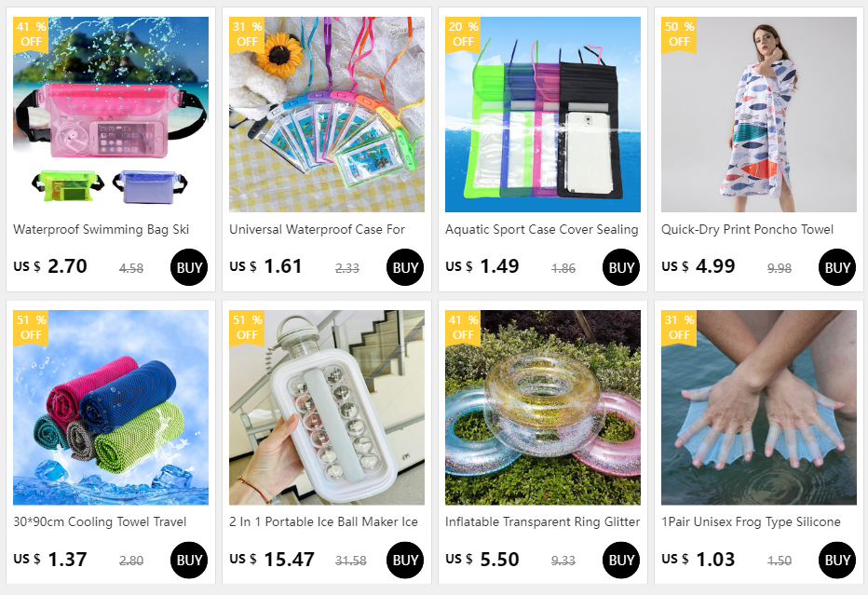Image resolution: width=868 pixels, height=595 pixels.
Task: Open the Waterproof Swimming Bag Ski title link
Action: pyautogui.click(x=102, y=230)
